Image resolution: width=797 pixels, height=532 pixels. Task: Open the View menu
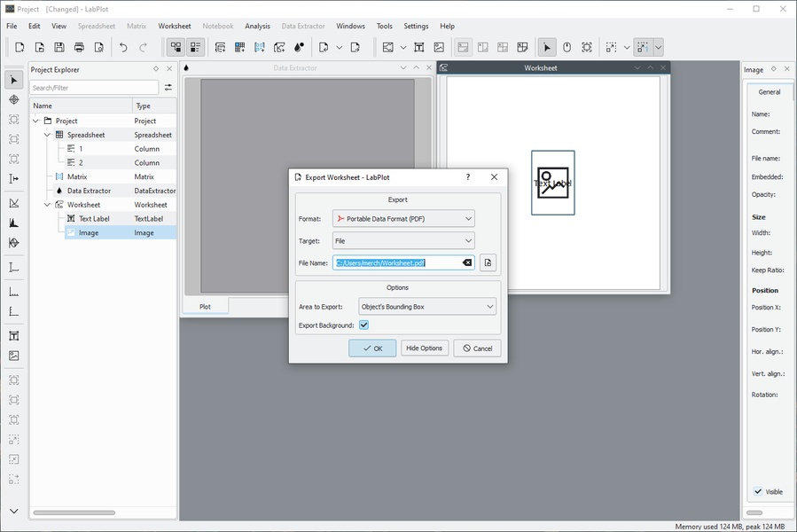tap(59, 26)
